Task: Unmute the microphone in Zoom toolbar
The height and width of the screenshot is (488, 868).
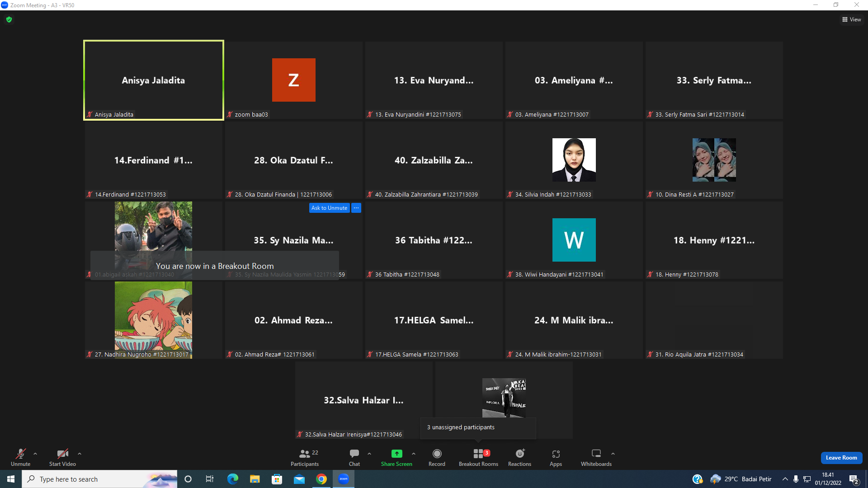Action: click(x=20, y=457)
